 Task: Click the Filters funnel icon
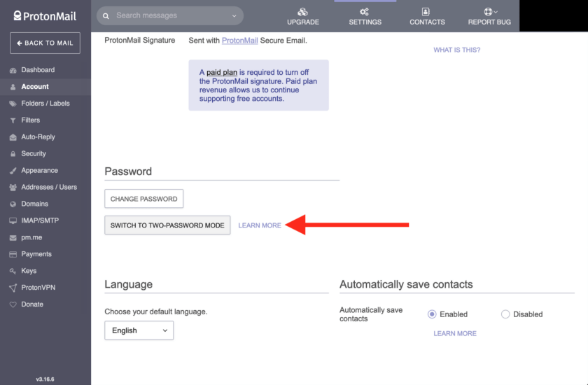point(13,120)
